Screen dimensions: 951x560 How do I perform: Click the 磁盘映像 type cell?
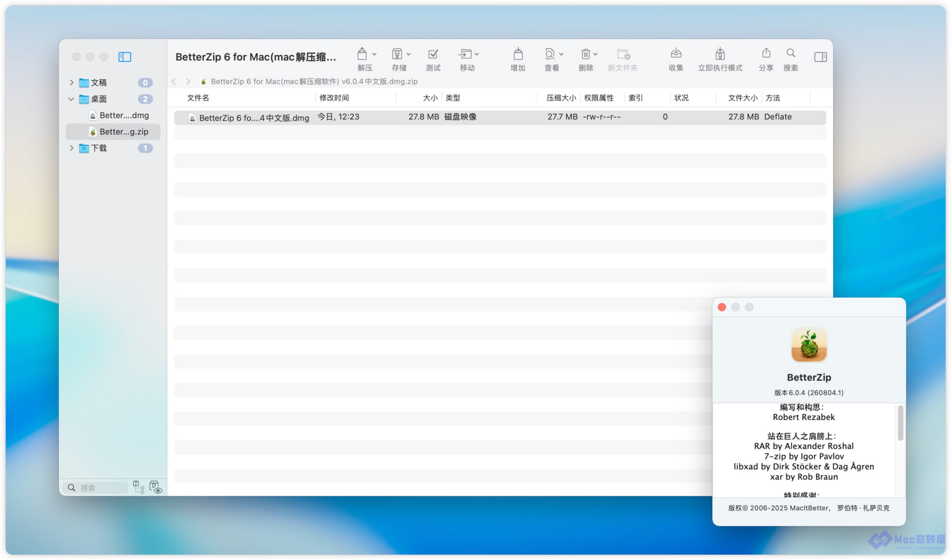click(460, 117)
